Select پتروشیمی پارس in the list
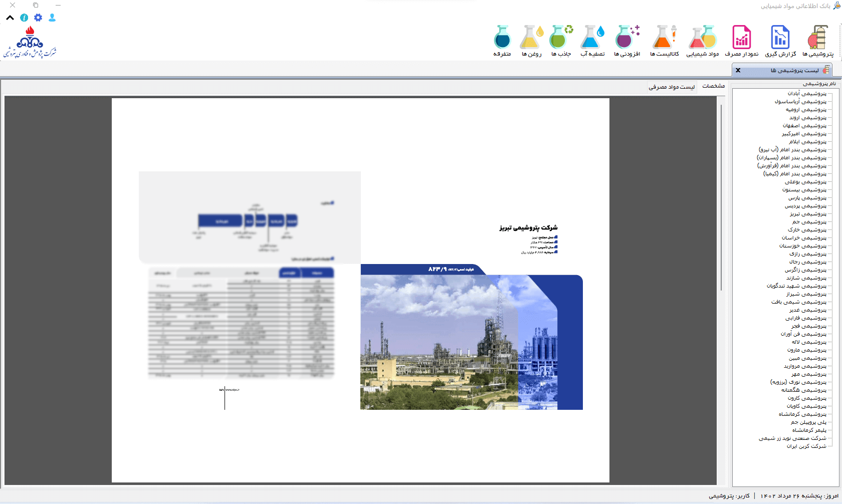842x504 pixels. pos(807,198)
